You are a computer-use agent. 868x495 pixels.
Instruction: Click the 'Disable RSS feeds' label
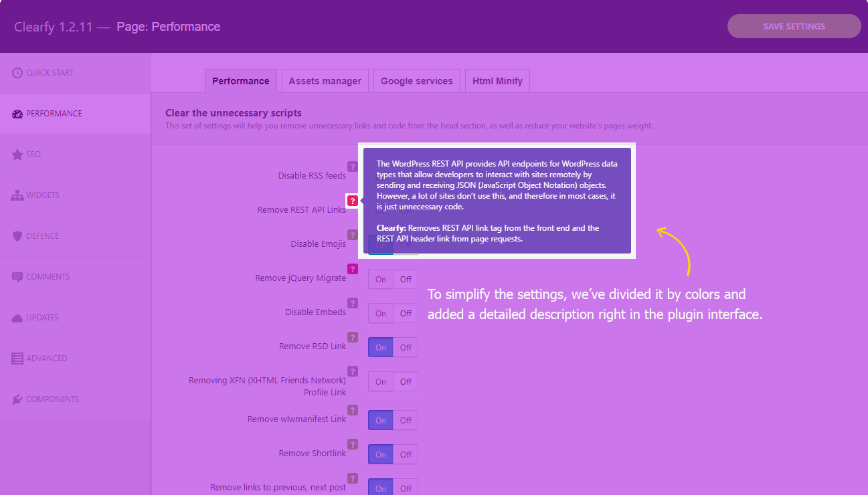click(312, 176)
